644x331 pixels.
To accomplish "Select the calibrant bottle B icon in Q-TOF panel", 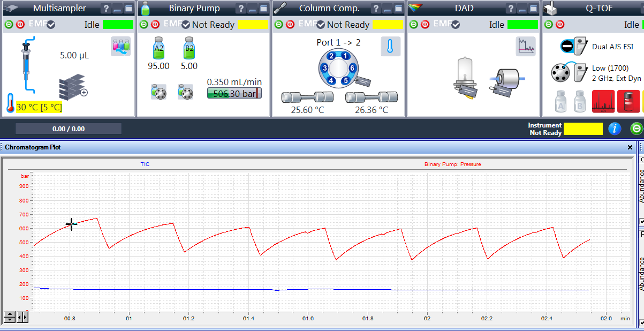I will pos(580,102).
